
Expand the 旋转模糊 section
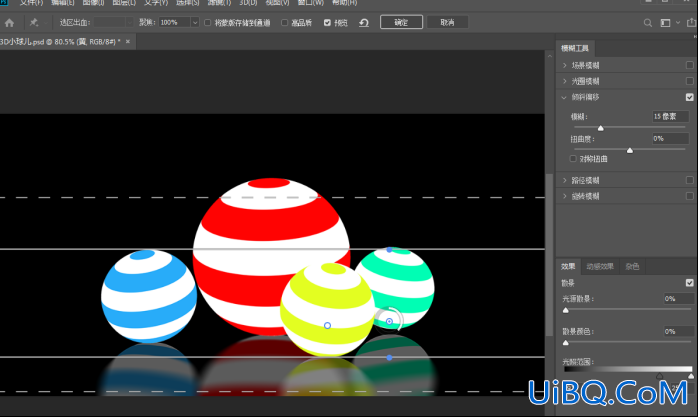(x=564, y=196)
